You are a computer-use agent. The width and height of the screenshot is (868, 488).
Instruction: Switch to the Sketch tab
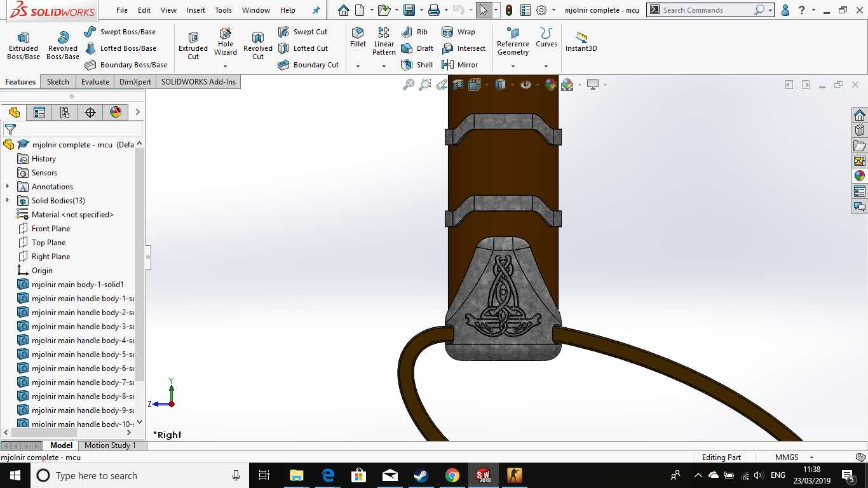58,82
